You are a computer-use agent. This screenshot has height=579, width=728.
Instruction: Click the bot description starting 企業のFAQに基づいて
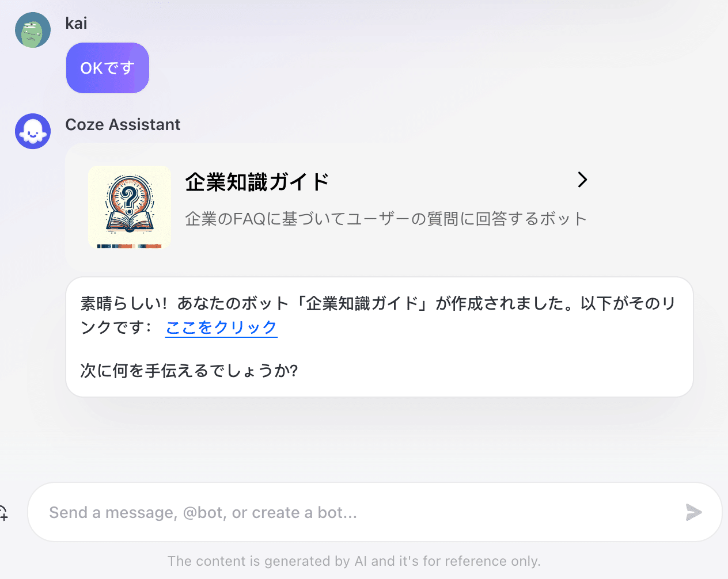coord(386,219)
